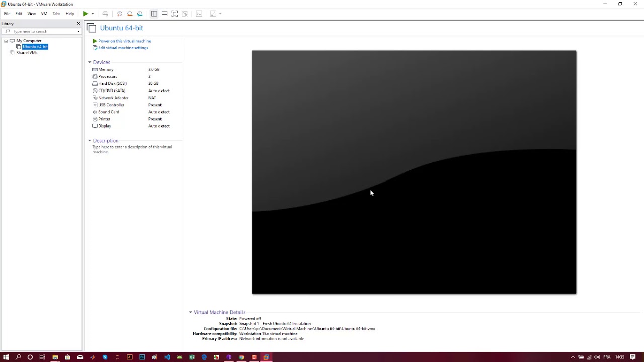Open the Tabs menu

(56, 14)
